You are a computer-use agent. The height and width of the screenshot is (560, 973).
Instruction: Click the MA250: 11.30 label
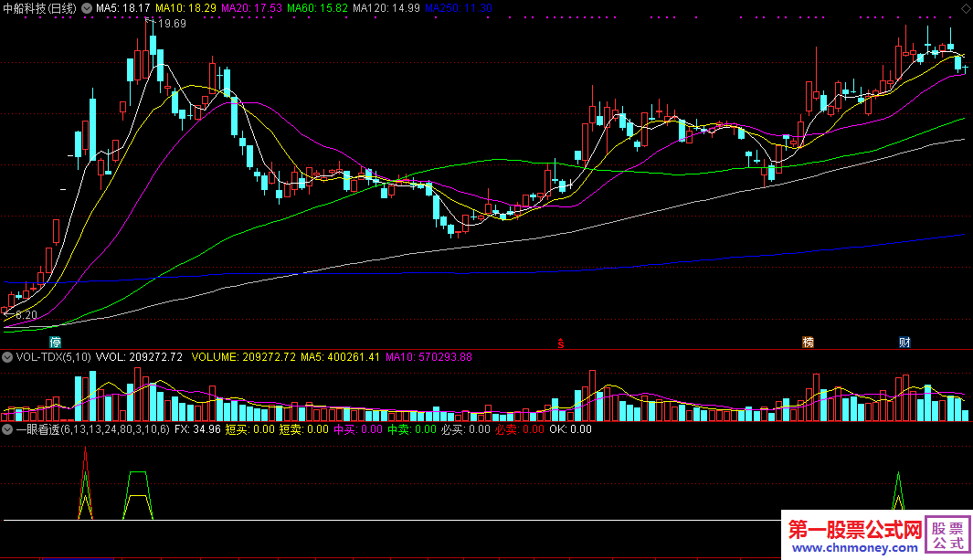pos(459,9)
